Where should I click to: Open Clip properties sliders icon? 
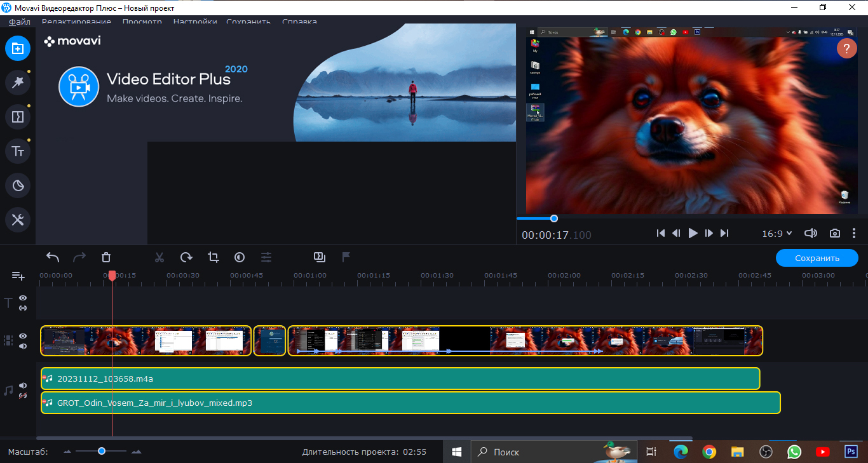click(266, 257)
